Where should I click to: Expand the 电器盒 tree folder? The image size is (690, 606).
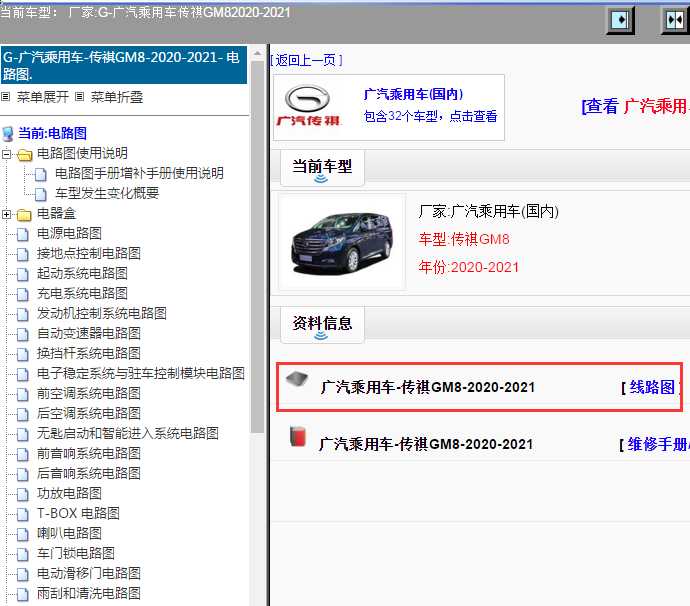coord(6,214)
